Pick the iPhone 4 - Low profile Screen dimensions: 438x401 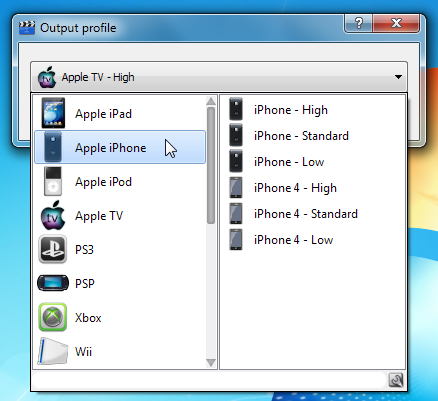294,240
